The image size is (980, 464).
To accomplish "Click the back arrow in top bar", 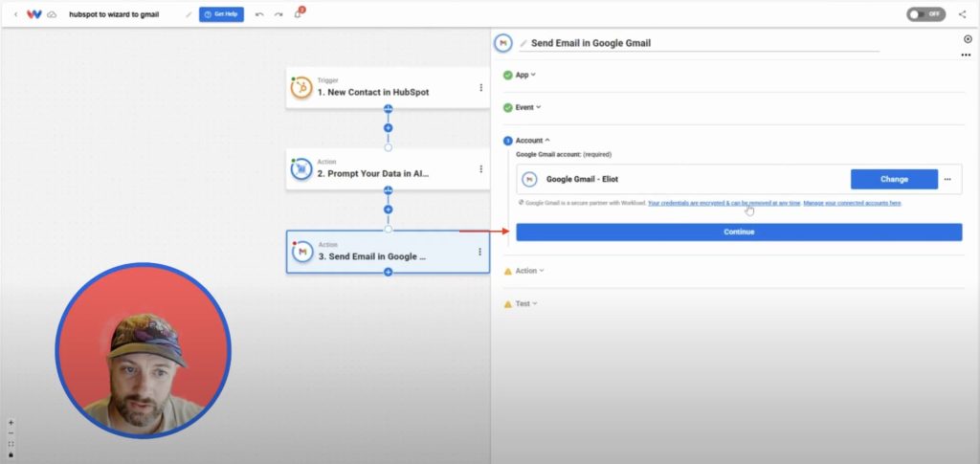I will [x=15, y=14].
